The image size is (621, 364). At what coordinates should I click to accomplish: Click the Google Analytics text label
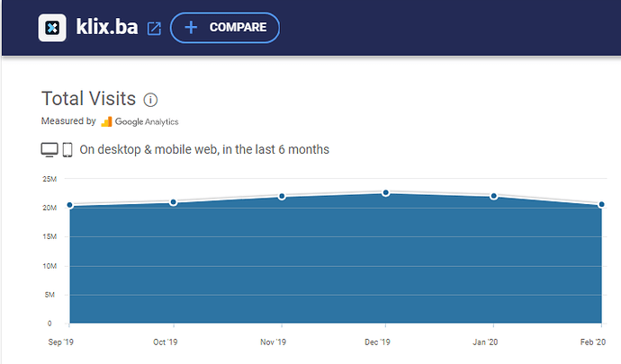click(x=147, y=121)
